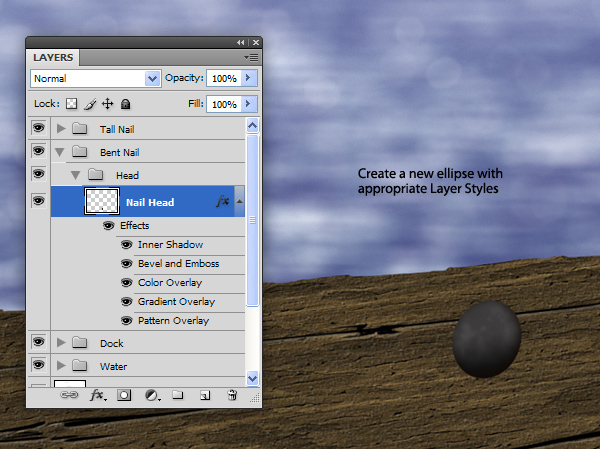Click the link layers icon
This screenshot has width=600, height=449.
69,395
